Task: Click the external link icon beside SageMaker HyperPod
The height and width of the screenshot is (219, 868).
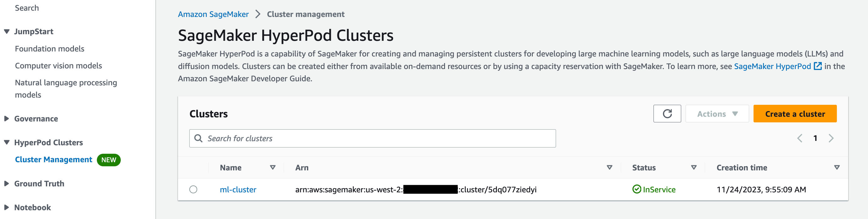Action: click(817, 66)
